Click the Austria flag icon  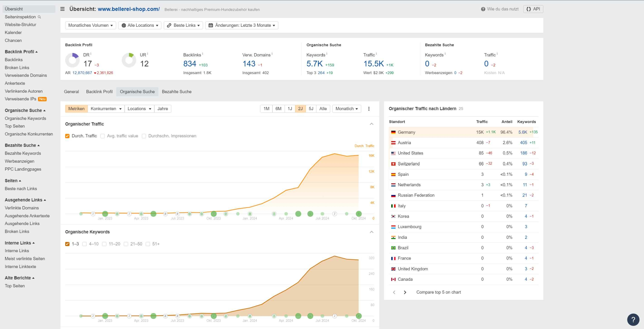click(x=393, y=143)
